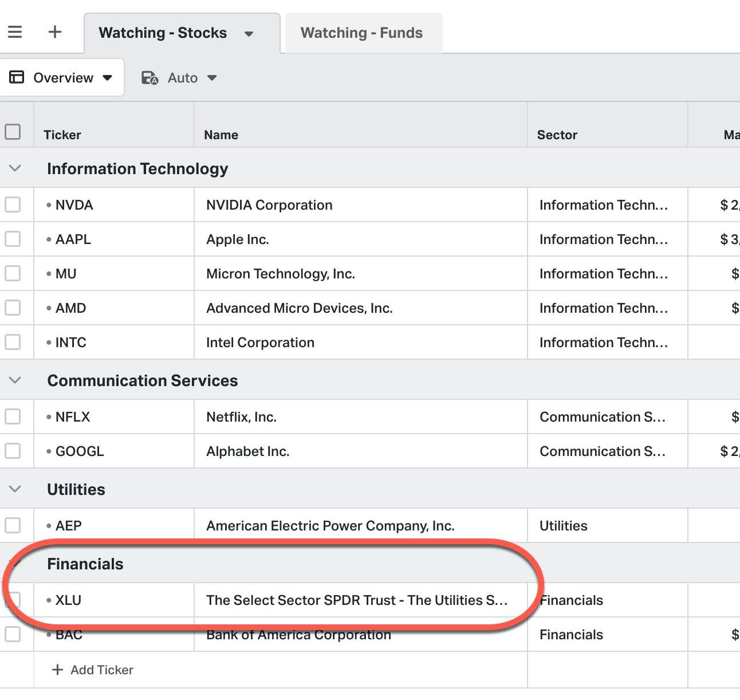Open the Overview view dropdown
The width and height of the screenshot is (740, 700).
107,78
